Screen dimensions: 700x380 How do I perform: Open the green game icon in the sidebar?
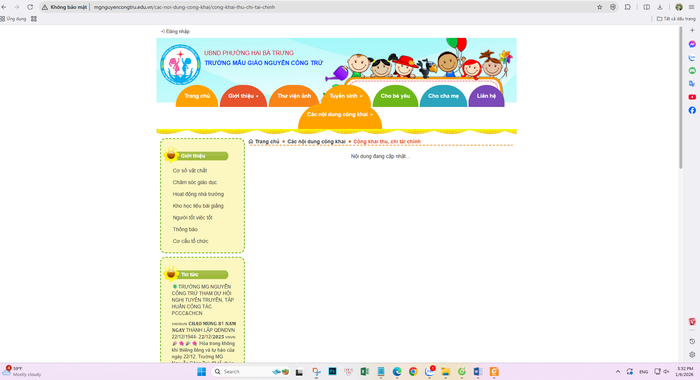(692, 71)
